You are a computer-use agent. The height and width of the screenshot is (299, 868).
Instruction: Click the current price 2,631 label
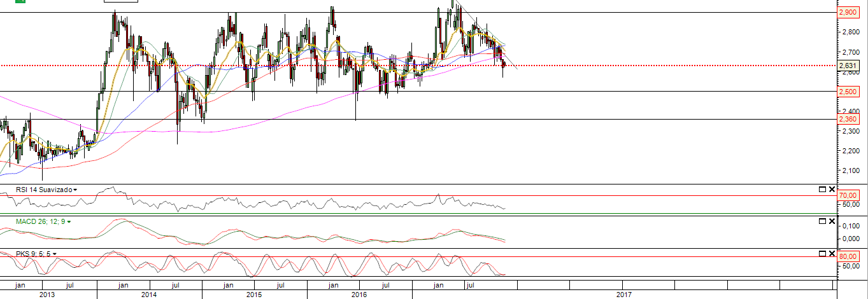point(847,66)
